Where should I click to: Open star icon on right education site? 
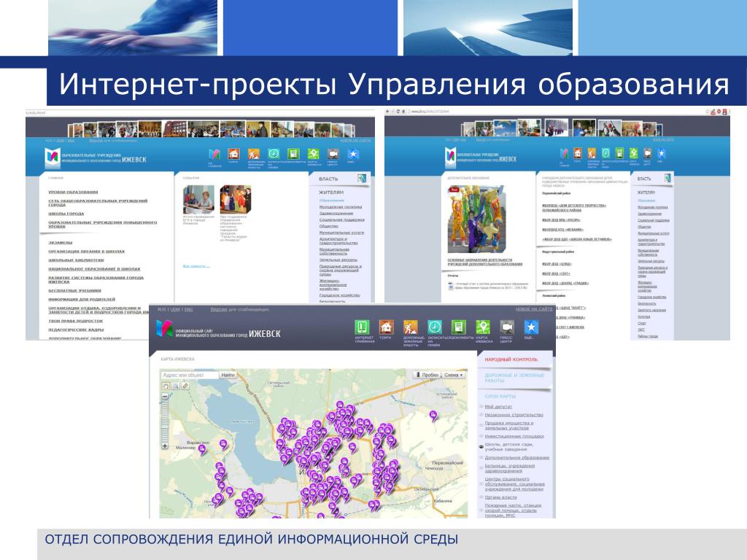661,153
